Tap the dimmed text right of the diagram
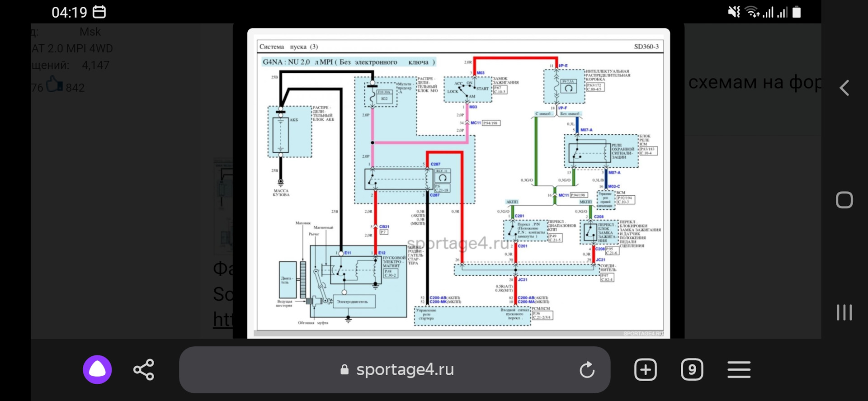 [754, 83]
